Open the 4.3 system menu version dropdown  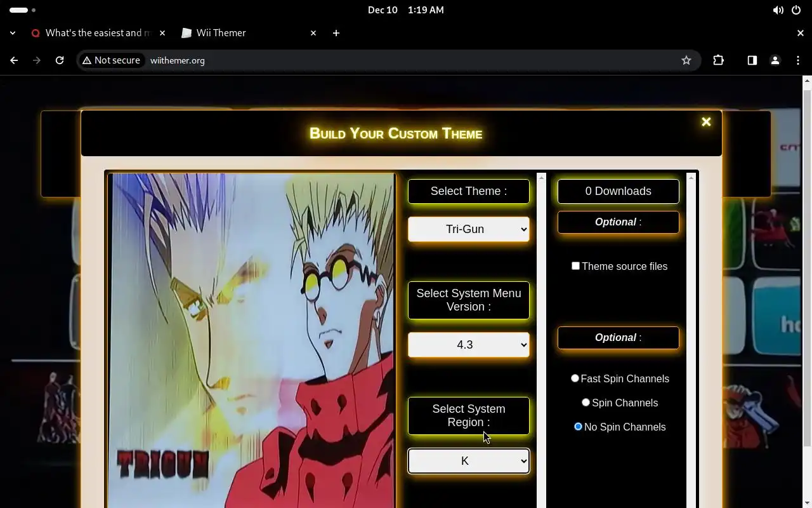click(x=469, y=345)
